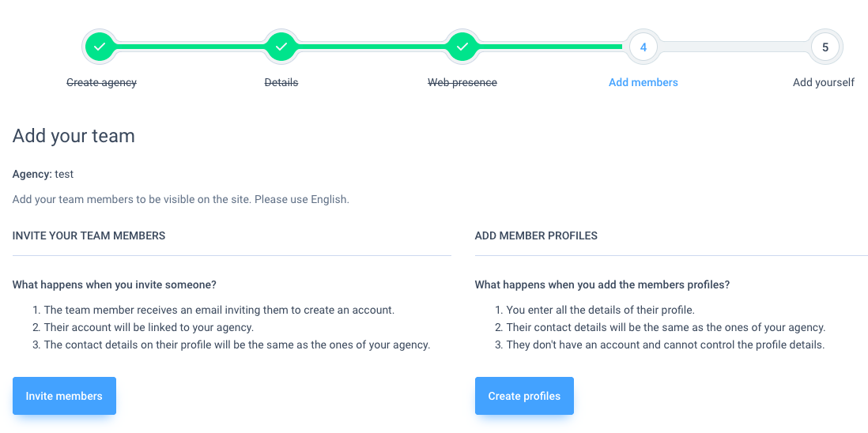Select the Add members step label
868x433 pixels.
[x=643, y=82]
